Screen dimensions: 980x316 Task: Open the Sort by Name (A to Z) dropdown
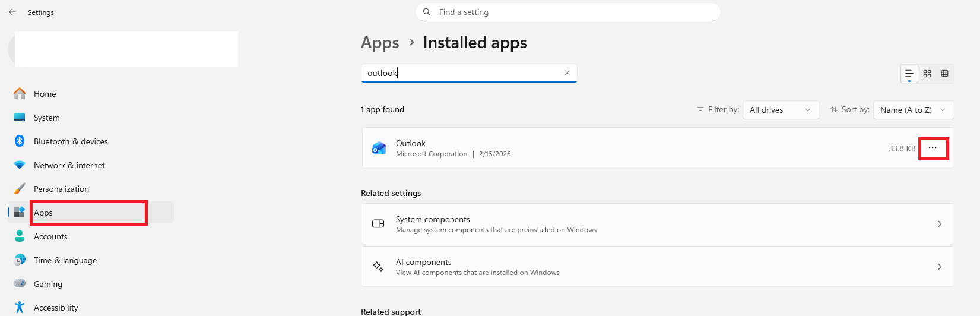914,110
